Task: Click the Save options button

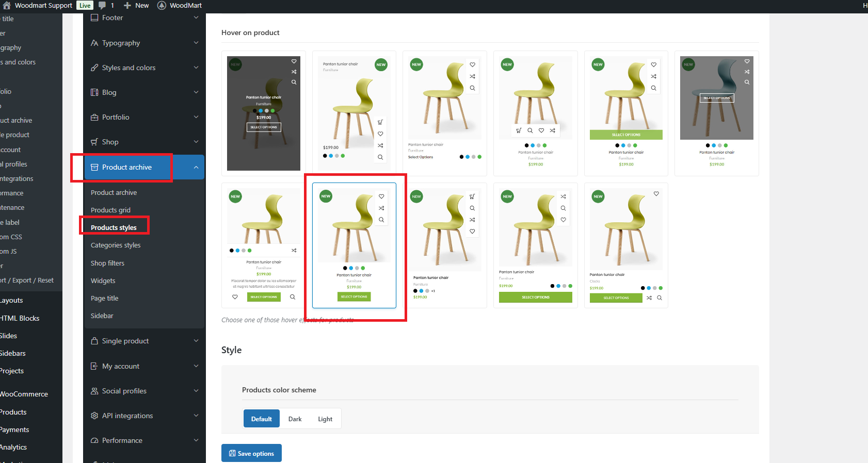Action: pos(251,453)
